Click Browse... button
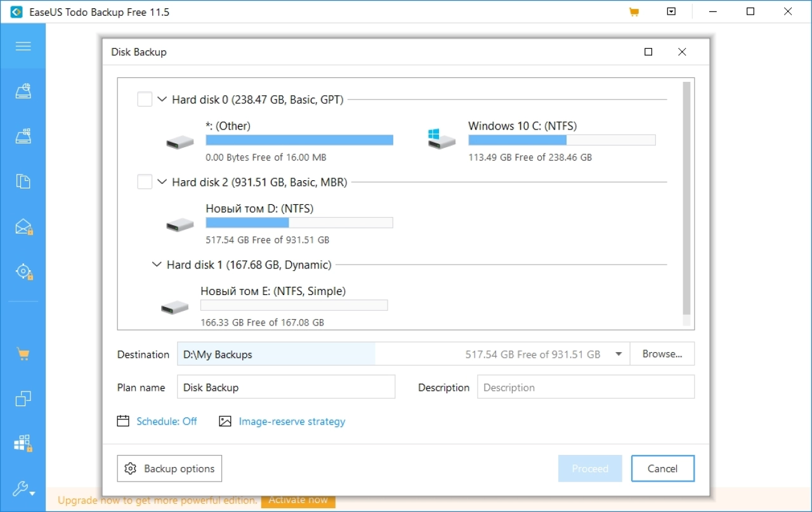The height and width of the screenshot is (512, 812). tap(662, 354)
